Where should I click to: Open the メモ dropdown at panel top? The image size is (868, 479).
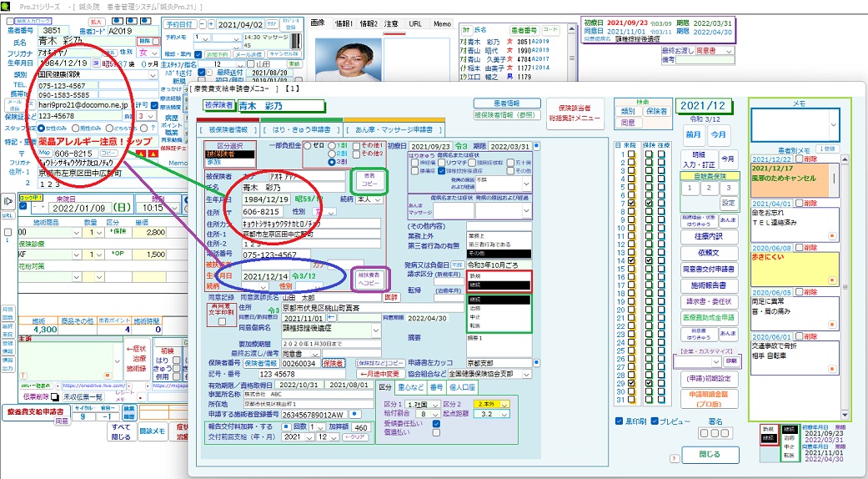click(833, 126)
